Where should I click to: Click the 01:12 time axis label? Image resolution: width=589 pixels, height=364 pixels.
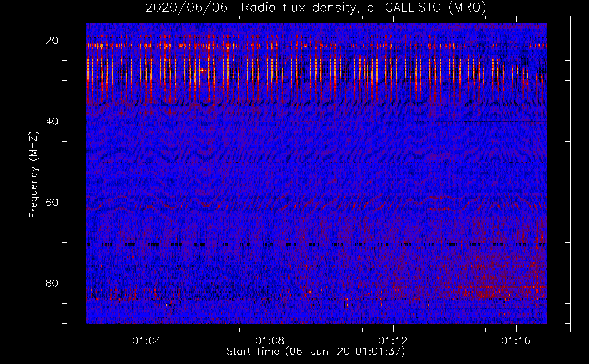(393, 341)
